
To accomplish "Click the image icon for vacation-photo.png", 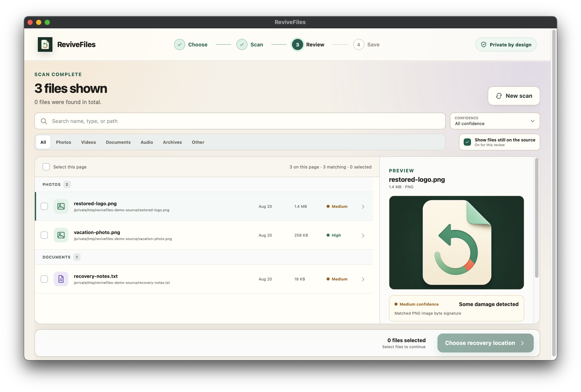I will tap(61, 235).
